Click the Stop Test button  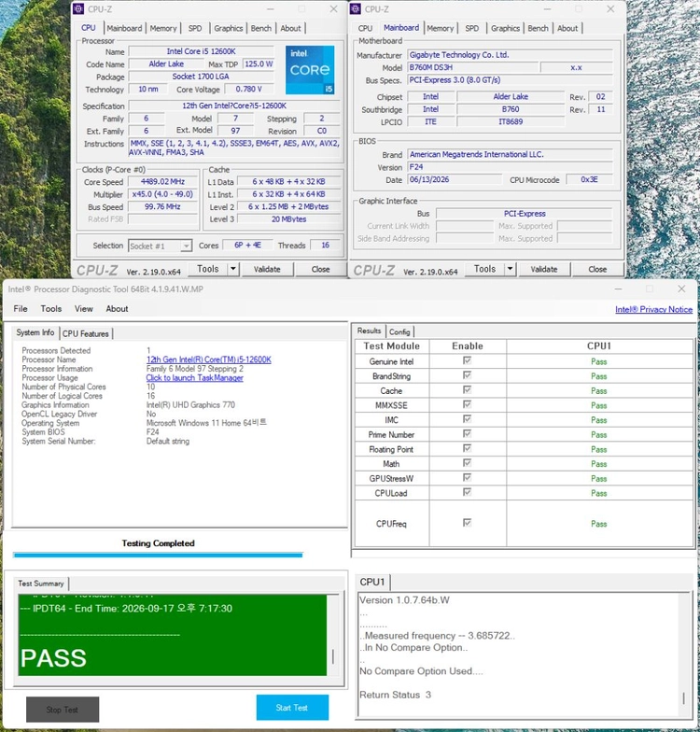pyautogui.click(x=62, y=710)
